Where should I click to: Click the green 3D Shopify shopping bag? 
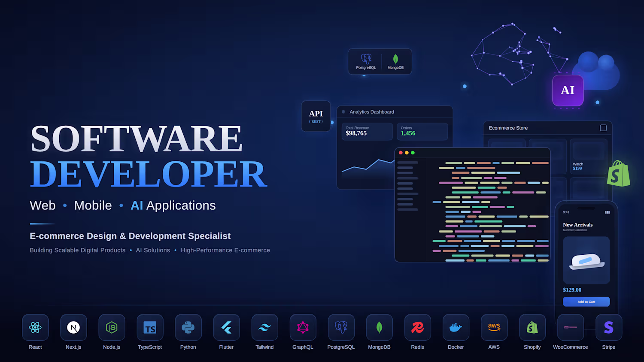[x=618, y=173]
